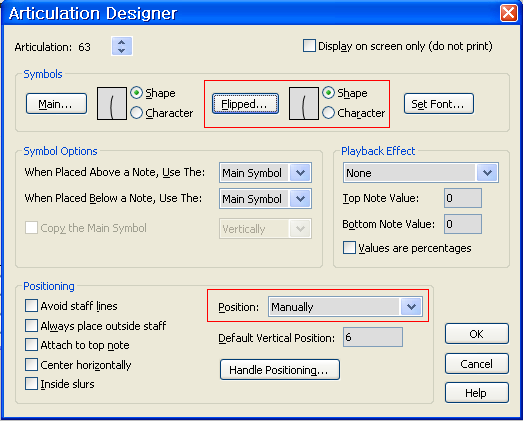Viewport: 523px width, 421px height.
Task: Expand the Playback Effect dropdown
Action: pos(421,173)
